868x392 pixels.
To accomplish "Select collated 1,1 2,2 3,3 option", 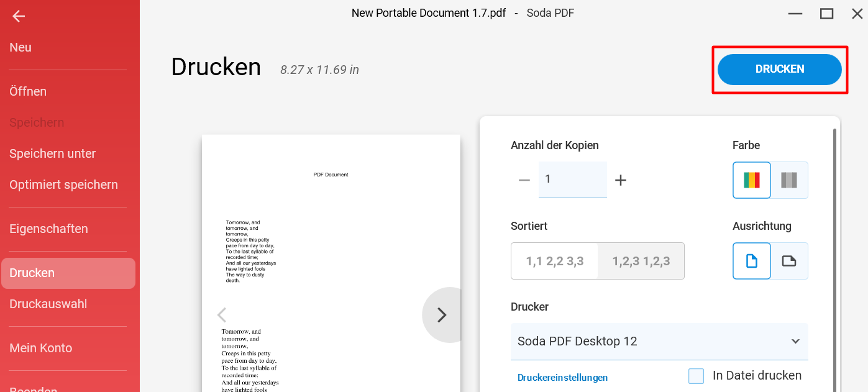I will coord(555,261).
